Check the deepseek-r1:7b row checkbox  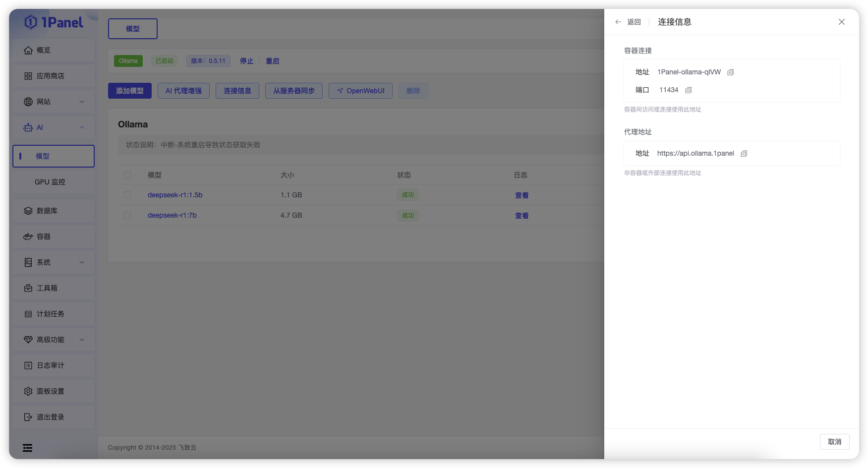127,216
